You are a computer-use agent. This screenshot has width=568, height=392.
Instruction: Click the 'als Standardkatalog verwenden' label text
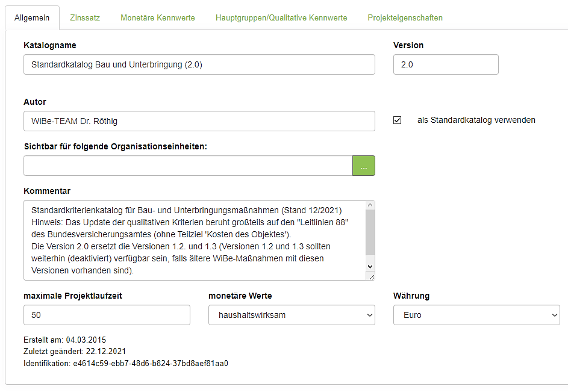pyautogui.click(x=476, y=120)
